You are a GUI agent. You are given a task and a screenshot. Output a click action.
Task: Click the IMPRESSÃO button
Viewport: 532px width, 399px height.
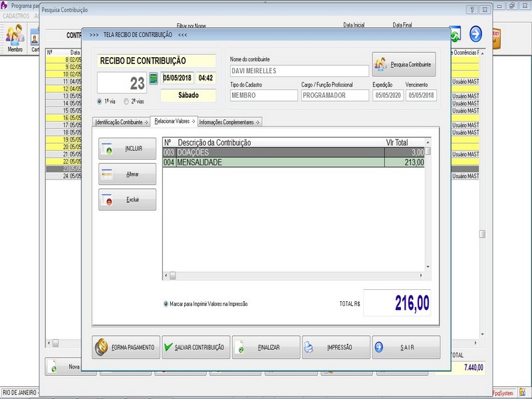(336, 347)
